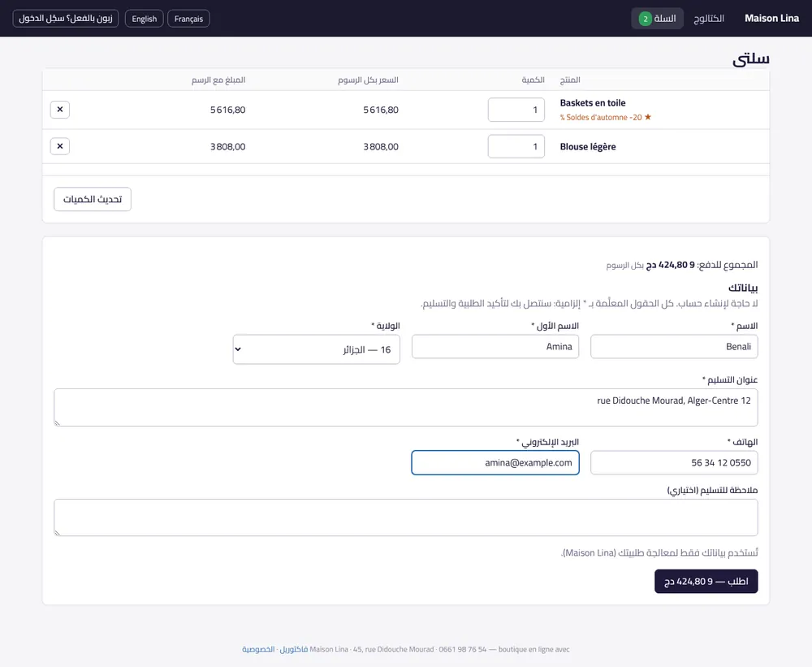Submit the order with the اطلب button
Viewport: 812px width, 667px height.
(x=706, y=582)
